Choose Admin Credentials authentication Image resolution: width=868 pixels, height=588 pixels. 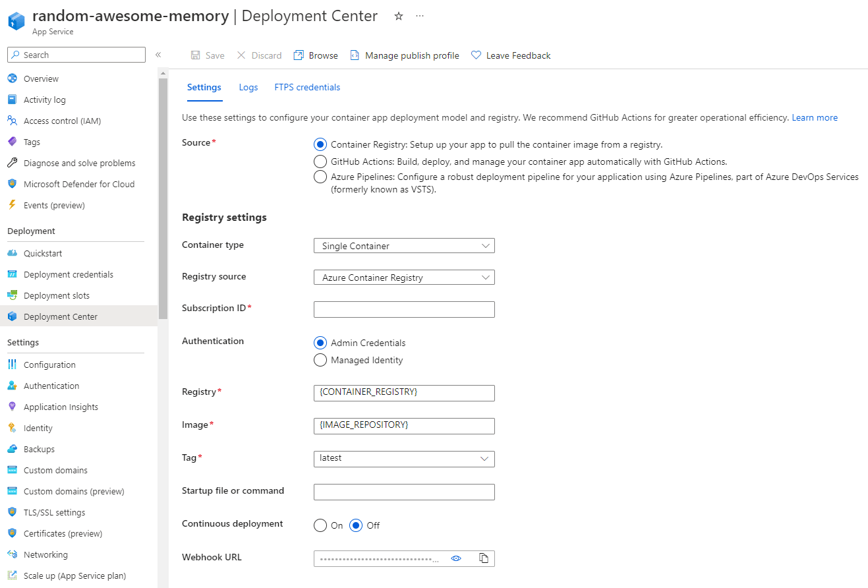tap(320, 343)
